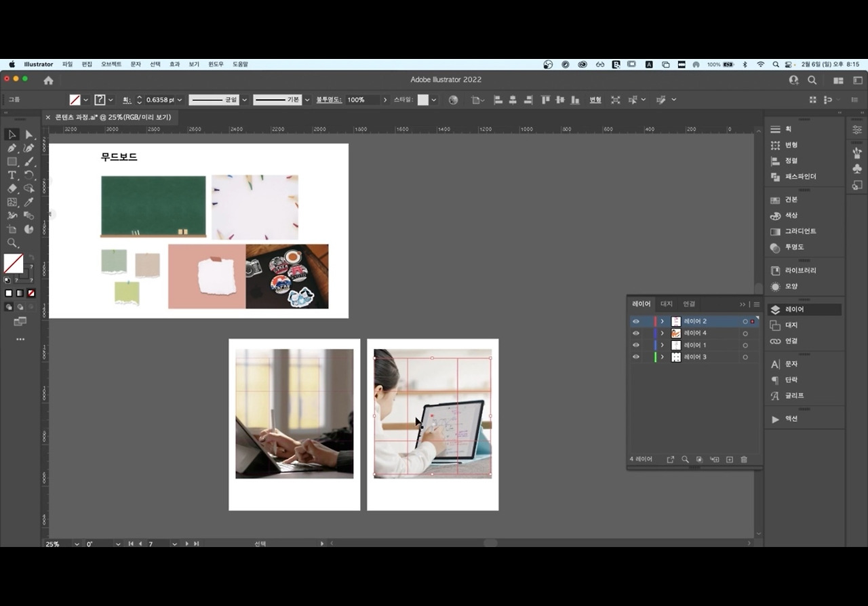The height and width of the screenshot is (606, 868).
Task: Select the Rotate tool
Action: (x=29, y=176)
